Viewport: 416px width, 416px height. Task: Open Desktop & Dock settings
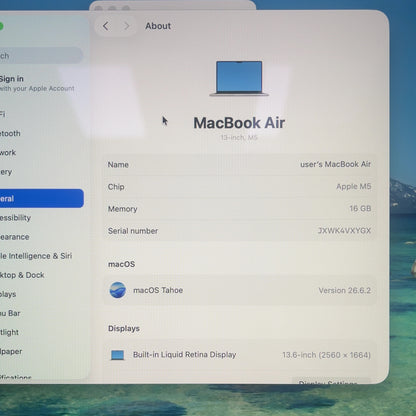[22, 275]
